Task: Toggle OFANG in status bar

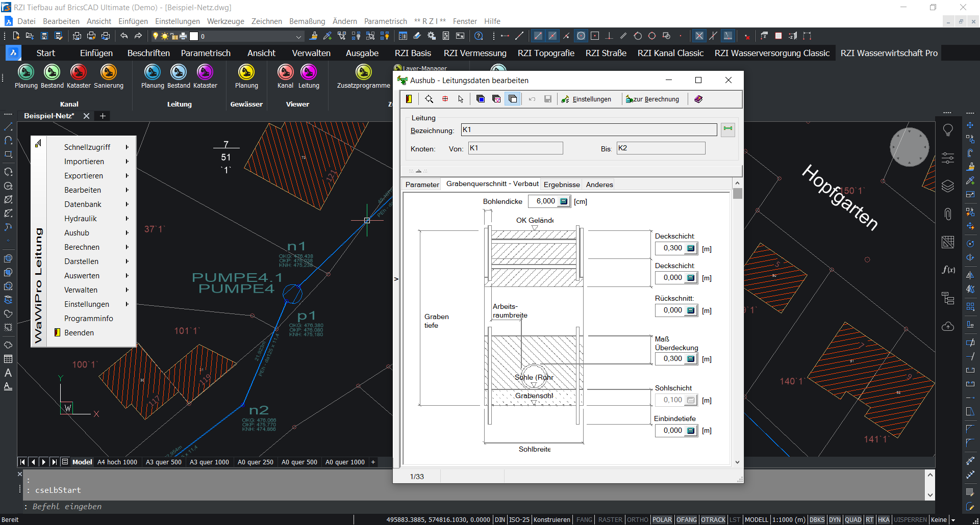Action: coord(687,520)
